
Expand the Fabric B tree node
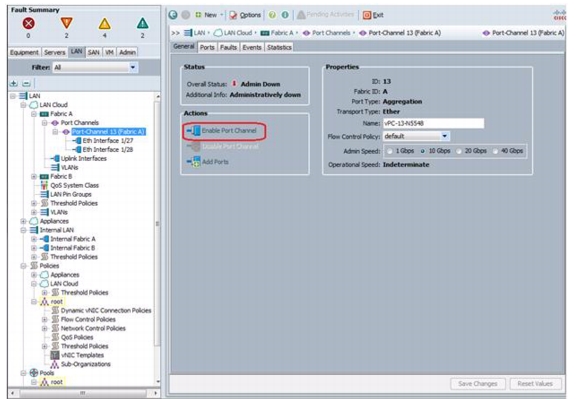point(34,176)
